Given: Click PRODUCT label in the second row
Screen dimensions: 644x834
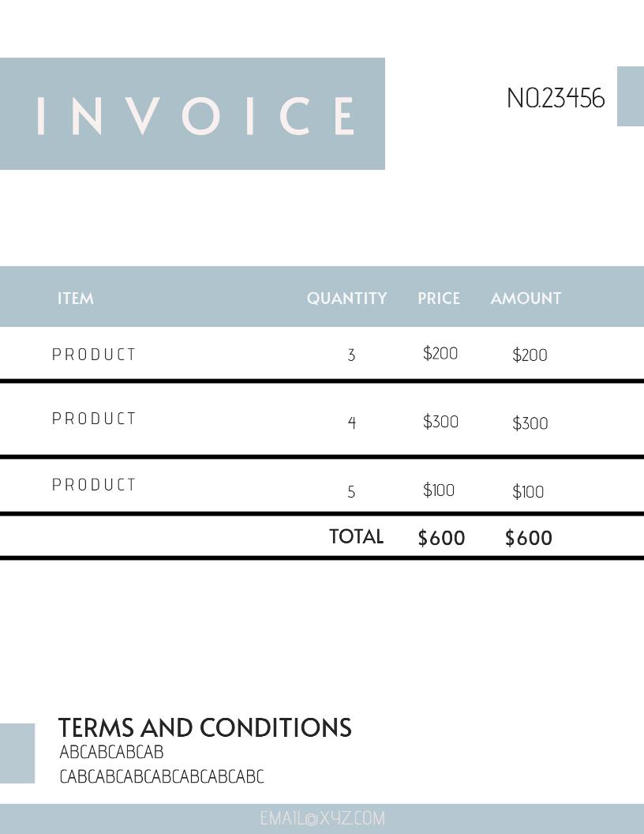Looking at the screenshot, I should click(94, 419).
